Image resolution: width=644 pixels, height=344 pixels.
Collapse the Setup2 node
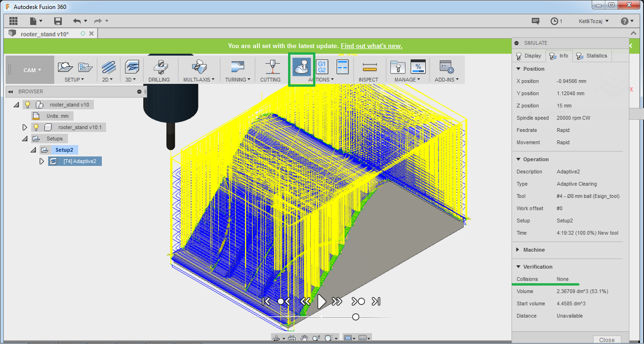click(x=33, y=150)
